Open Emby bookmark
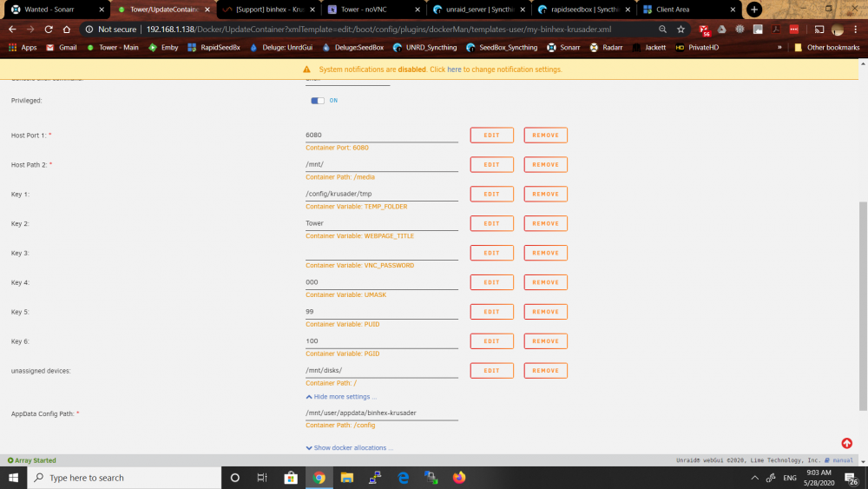 pos(164,48)
